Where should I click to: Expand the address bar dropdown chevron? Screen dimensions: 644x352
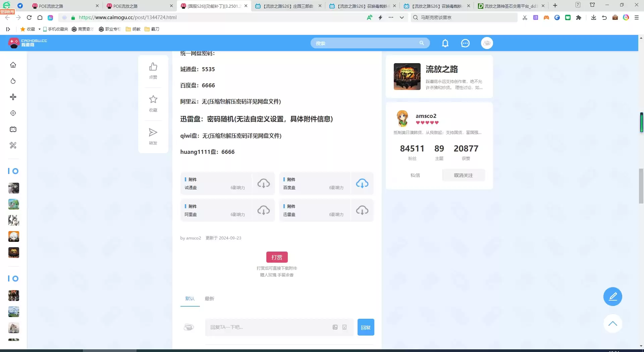pos(401,17)
